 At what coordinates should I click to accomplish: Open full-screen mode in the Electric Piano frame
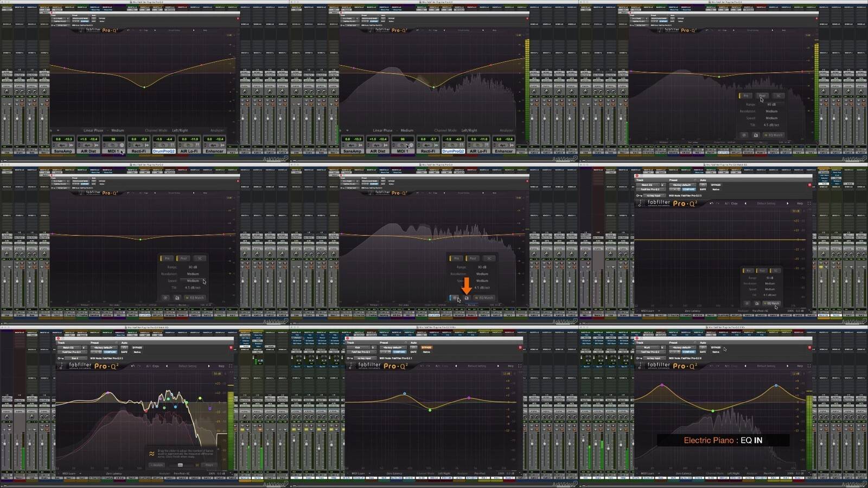click(x=809, y=366)
